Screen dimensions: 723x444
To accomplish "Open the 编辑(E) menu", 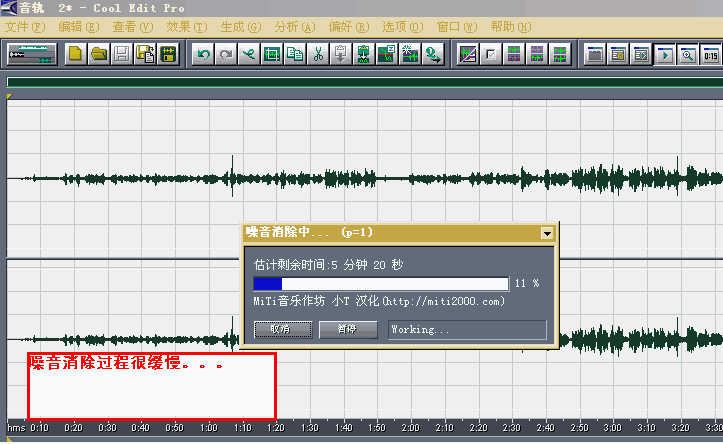I will pos(79,27).
